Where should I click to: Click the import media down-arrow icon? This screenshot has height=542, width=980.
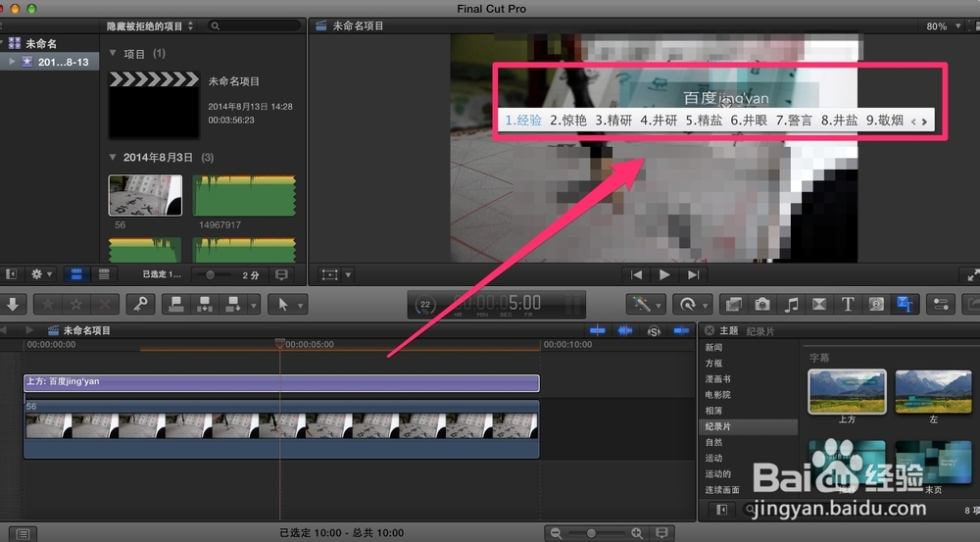13,305
